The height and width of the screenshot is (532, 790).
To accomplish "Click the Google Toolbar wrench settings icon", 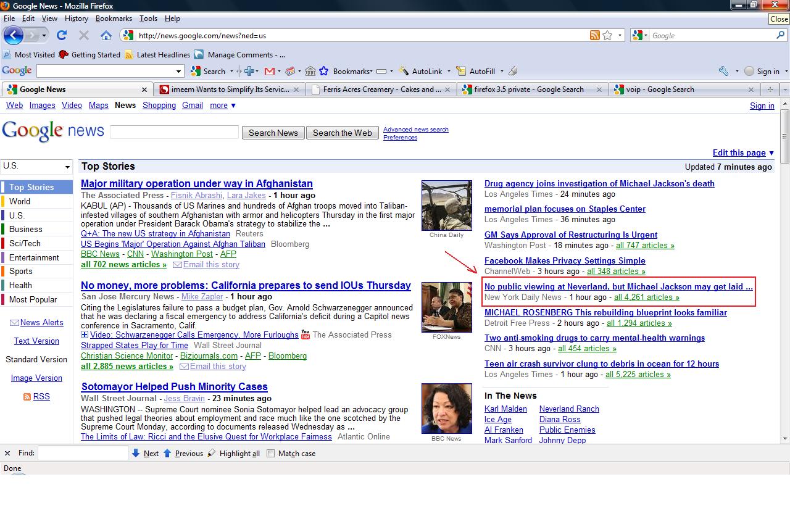I will tap(724, 71).
